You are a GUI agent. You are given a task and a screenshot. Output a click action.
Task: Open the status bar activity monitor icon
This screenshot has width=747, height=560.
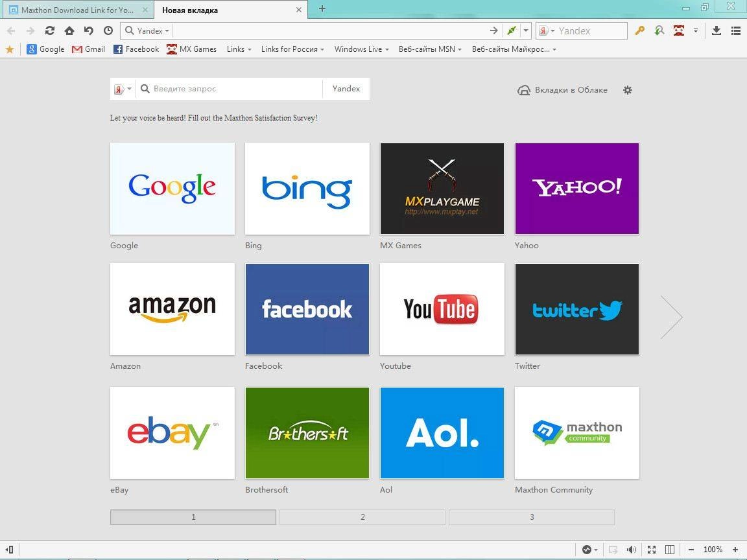[587, 550]
